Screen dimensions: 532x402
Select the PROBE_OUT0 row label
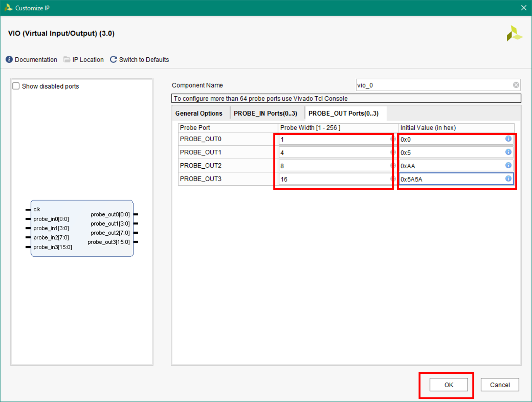pos(201,139)
